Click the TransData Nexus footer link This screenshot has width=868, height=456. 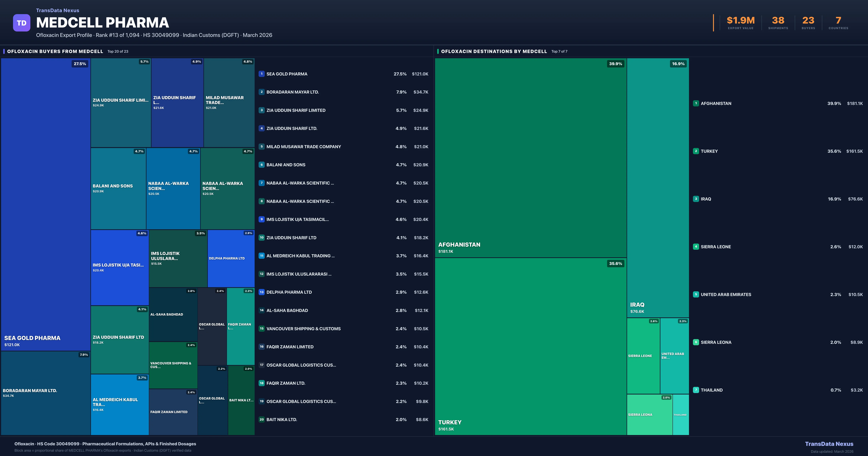pyautogui.click(x=829, y=444)
